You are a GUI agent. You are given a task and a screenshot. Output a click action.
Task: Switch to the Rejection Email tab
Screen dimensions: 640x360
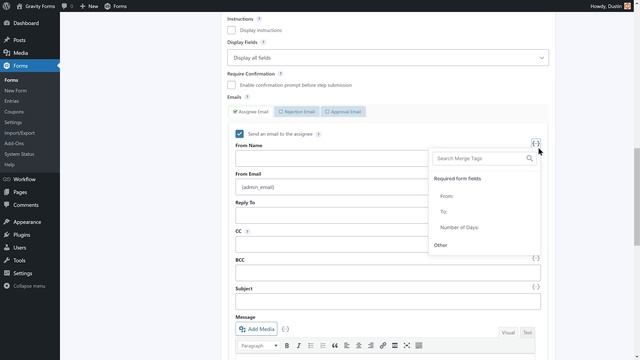coord(297,112)
